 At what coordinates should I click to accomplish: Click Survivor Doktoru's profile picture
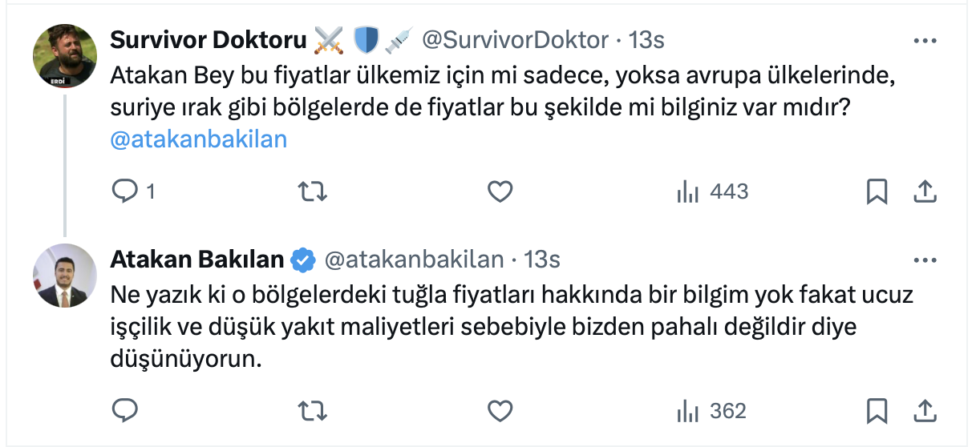point(64,56)
